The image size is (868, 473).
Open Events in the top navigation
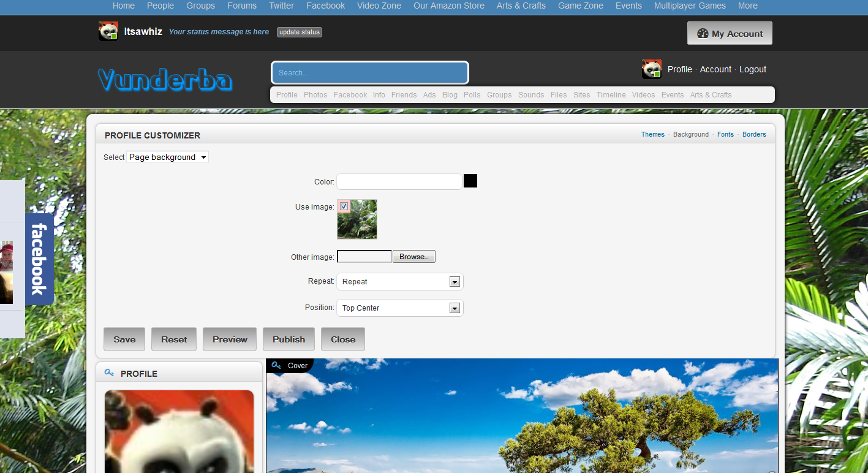coord(629,6)
